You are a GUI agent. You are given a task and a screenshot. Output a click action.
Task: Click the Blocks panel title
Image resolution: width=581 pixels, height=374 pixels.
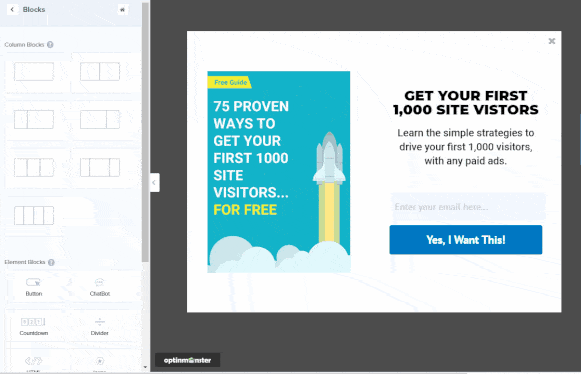[34, 10]
